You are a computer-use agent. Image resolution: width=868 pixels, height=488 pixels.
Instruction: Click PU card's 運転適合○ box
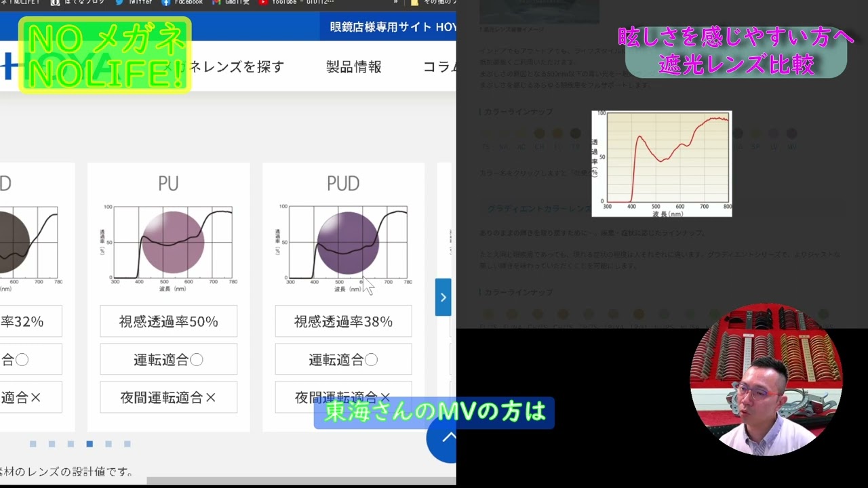pyautogui.click(x=169, y=359)
